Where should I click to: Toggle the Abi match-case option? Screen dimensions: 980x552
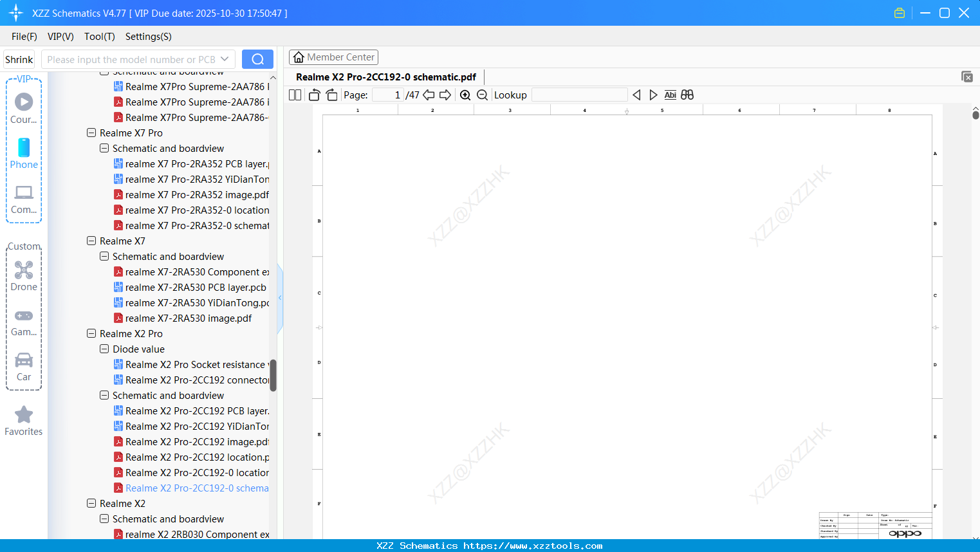670,95
